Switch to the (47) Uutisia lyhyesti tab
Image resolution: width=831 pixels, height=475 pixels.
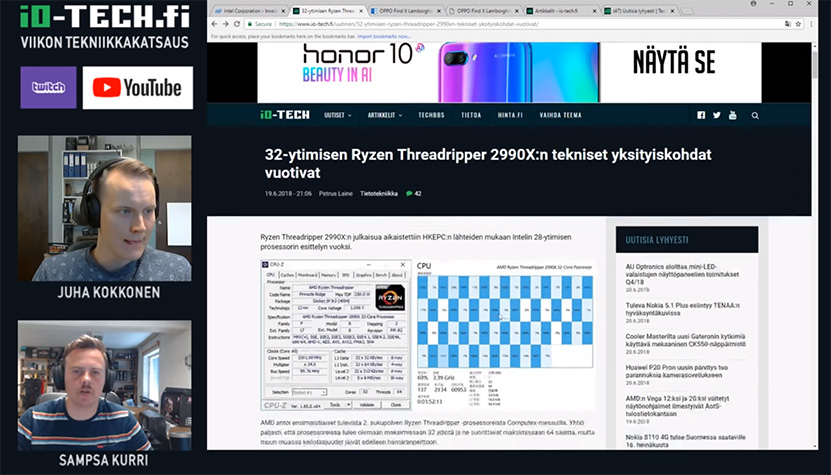coord(640,11)
